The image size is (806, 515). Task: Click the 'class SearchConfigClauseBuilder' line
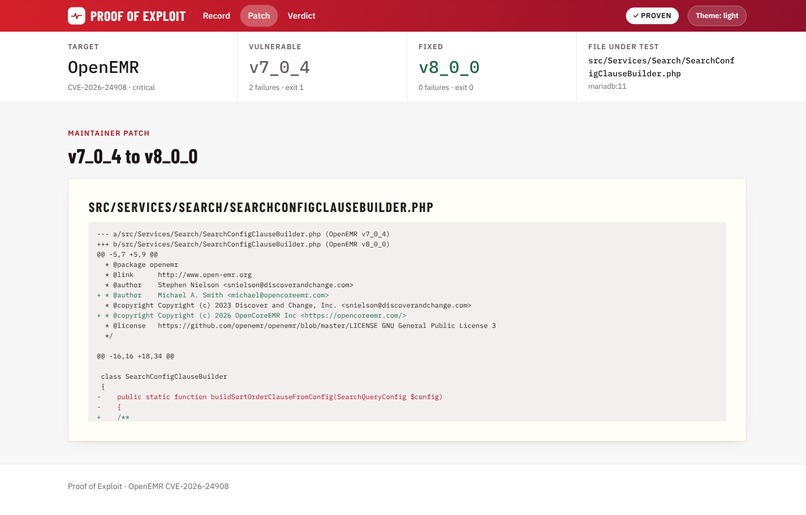tap(163, 377)
